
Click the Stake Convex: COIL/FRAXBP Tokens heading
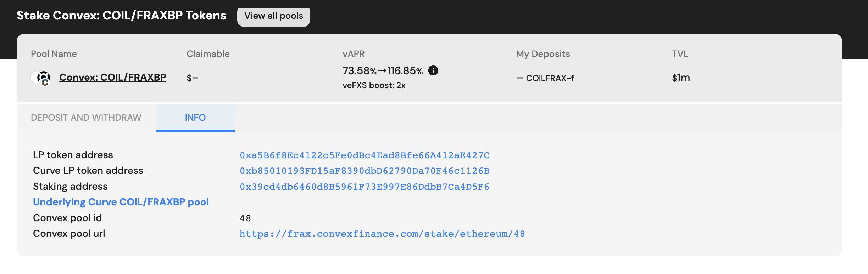point(121,16)
